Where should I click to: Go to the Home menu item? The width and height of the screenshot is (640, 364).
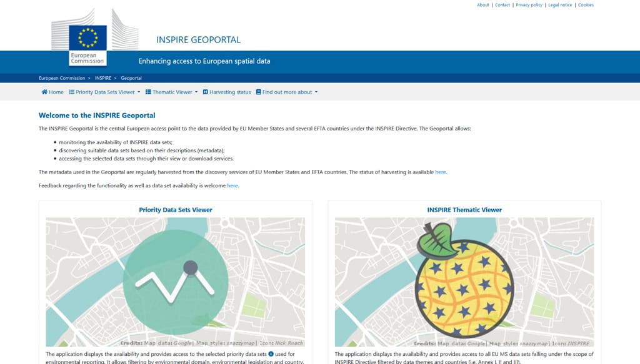[52, 92]
